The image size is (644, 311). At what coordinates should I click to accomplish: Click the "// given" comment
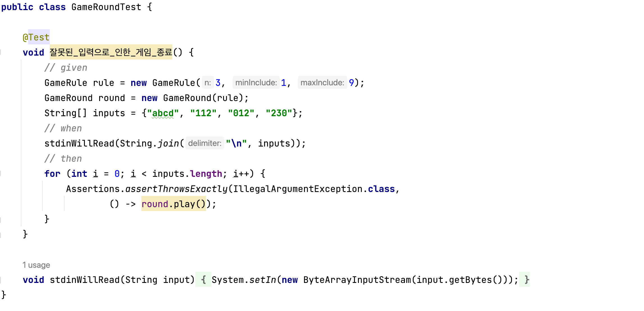click(x=66, y=68)
